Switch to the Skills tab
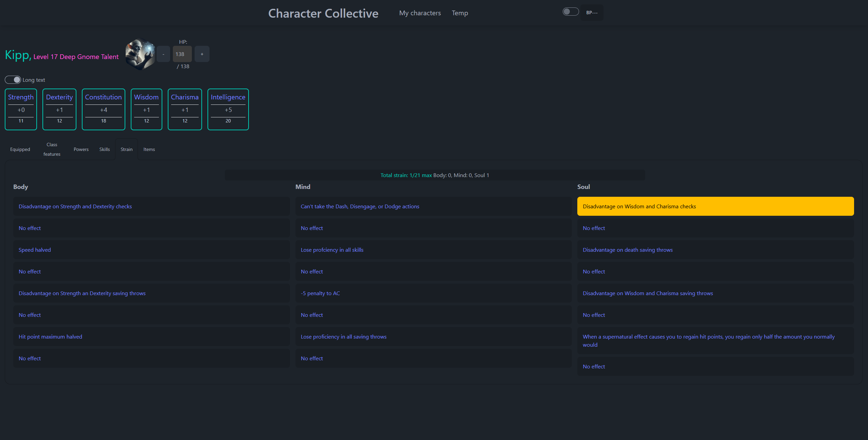Viewport: 868px width, 440px height. tap(104, 149)
